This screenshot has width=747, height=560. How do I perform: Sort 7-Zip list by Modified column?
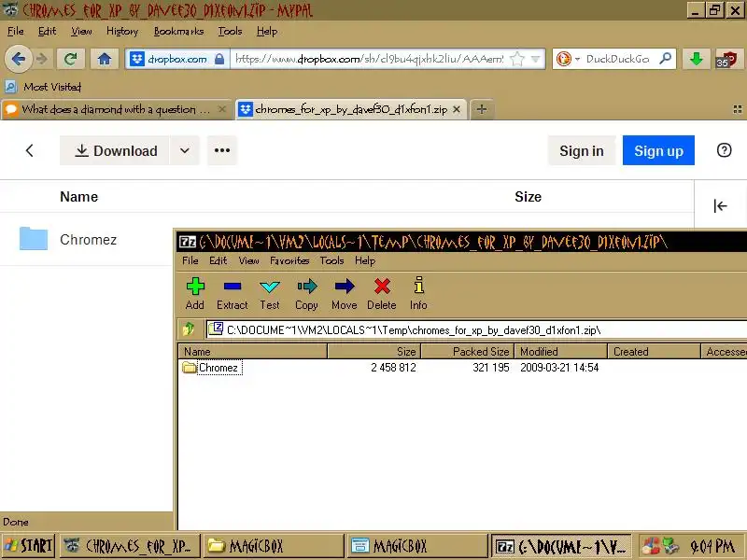point(560,352)
